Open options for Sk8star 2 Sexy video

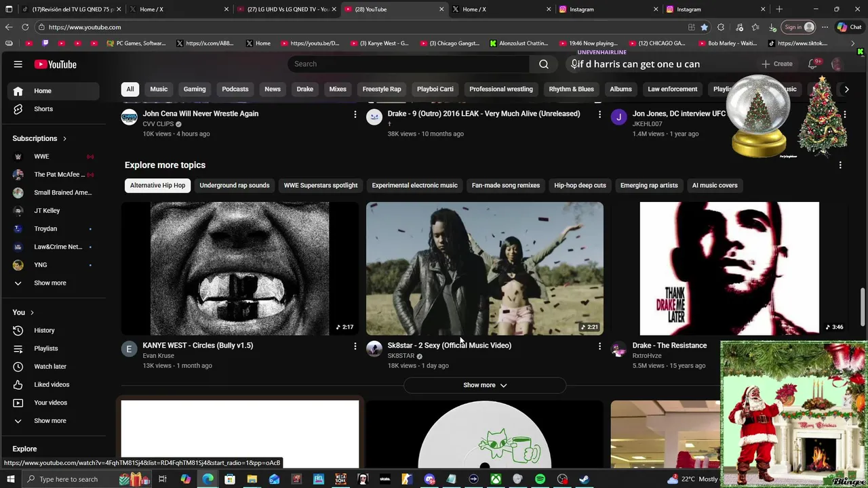tap(599, 346)
